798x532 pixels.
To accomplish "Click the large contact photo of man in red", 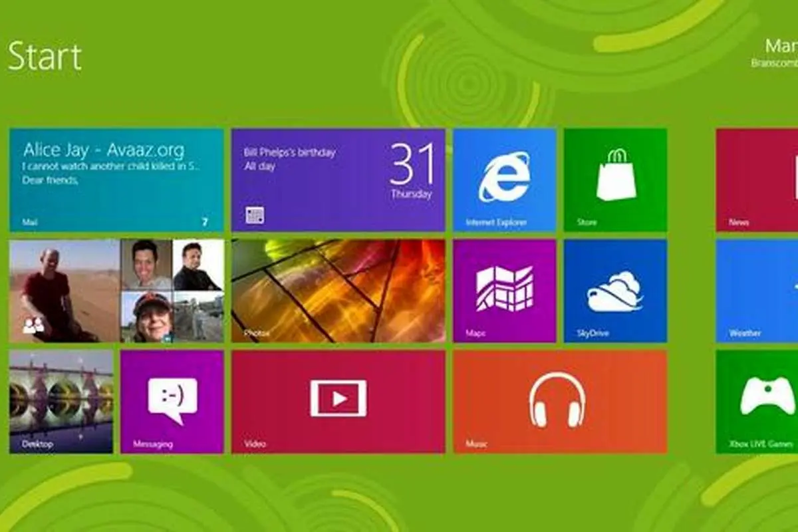I will (65, 291).
